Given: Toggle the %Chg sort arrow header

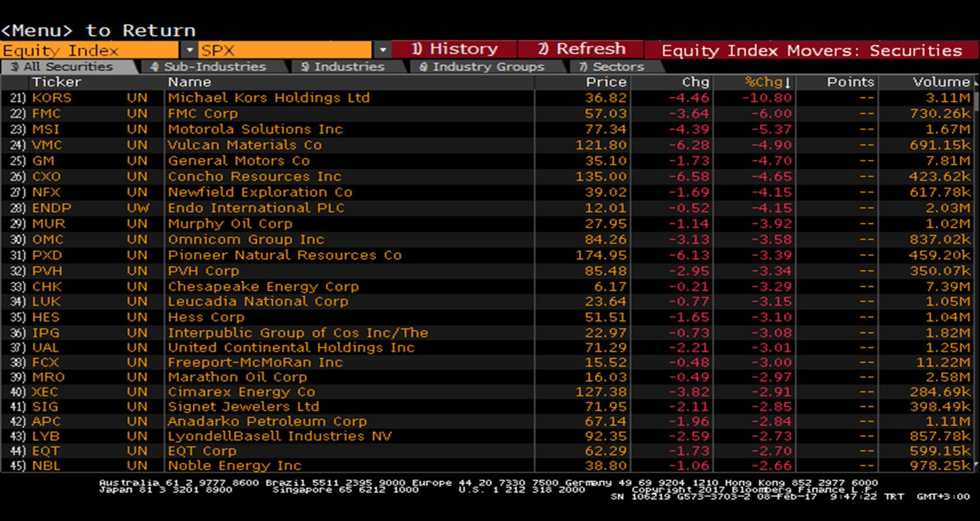Looking at the screenshot, I should coord(768,83).
